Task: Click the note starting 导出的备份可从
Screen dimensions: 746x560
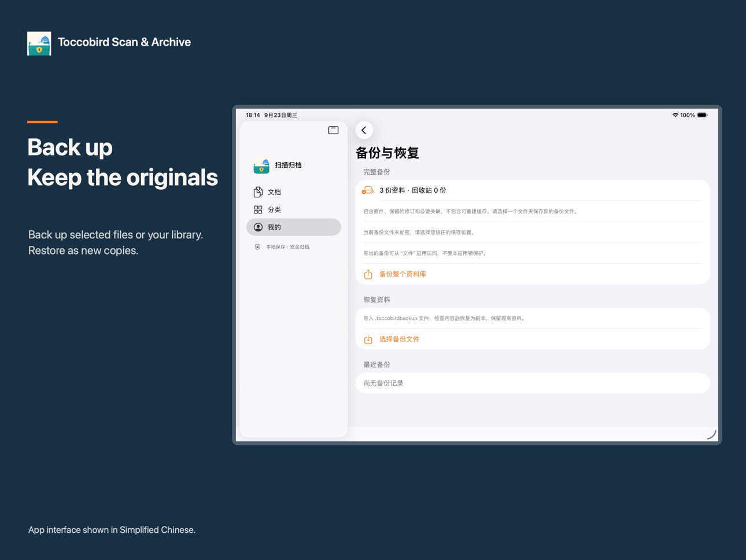Action: click(424, 253)
